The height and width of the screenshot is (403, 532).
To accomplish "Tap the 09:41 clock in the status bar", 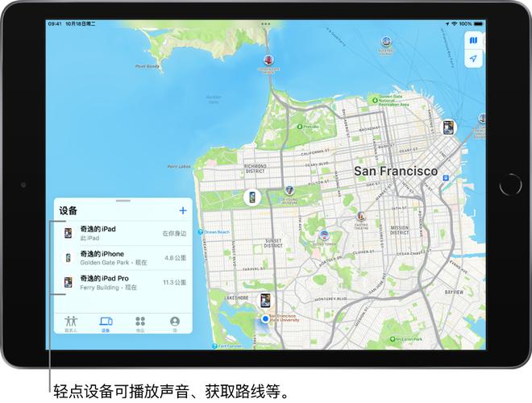I will [55, 23].
